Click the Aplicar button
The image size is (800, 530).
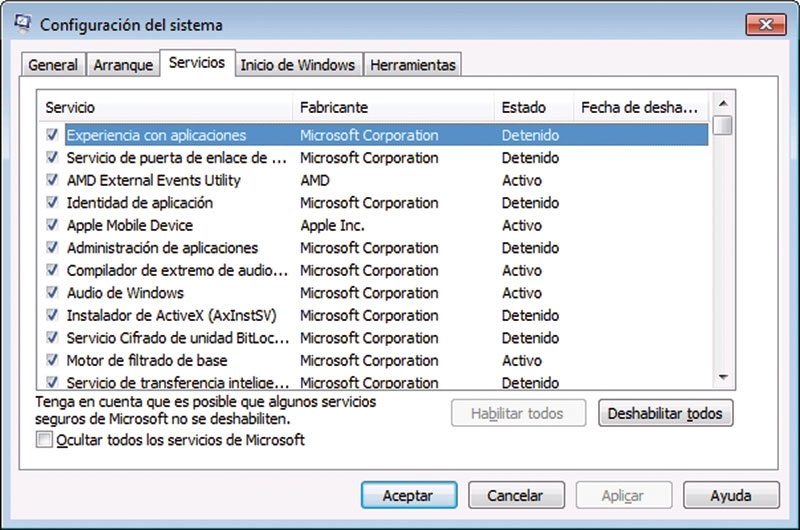click(x=623, y=495)
